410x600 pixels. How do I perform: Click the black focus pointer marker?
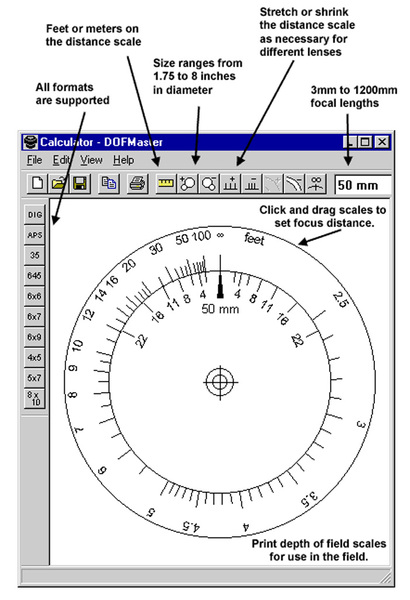click(220, 287)
